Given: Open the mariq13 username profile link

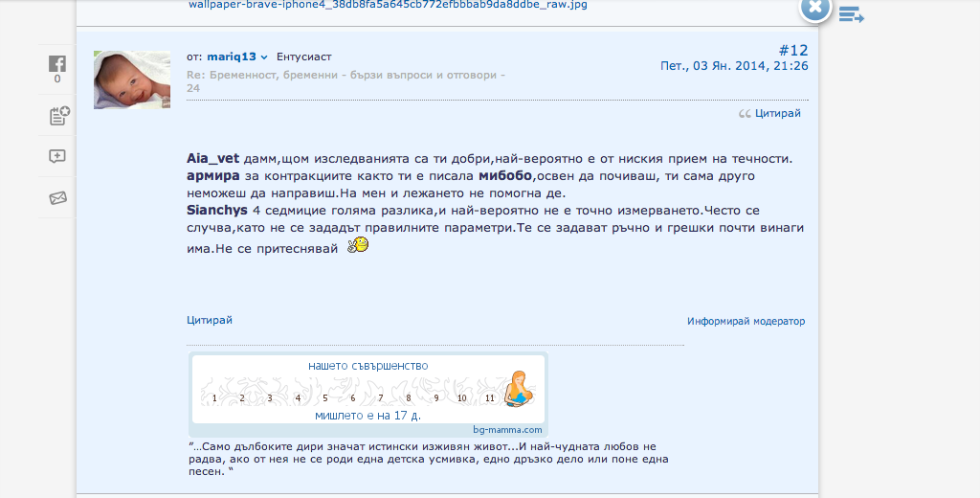Looking at the screenshot, I should coord(232,57).
